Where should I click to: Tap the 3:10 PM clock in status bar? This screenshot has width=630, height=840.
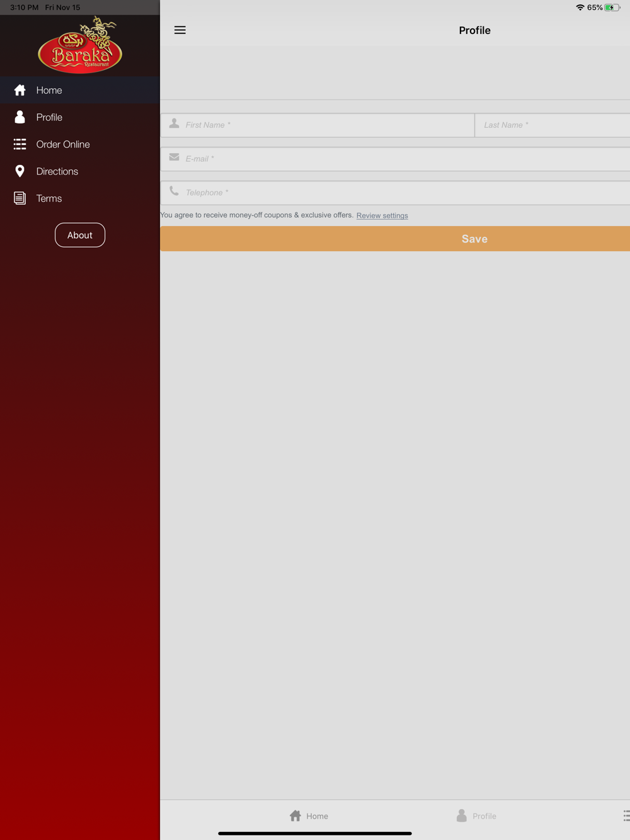(25, 8)
